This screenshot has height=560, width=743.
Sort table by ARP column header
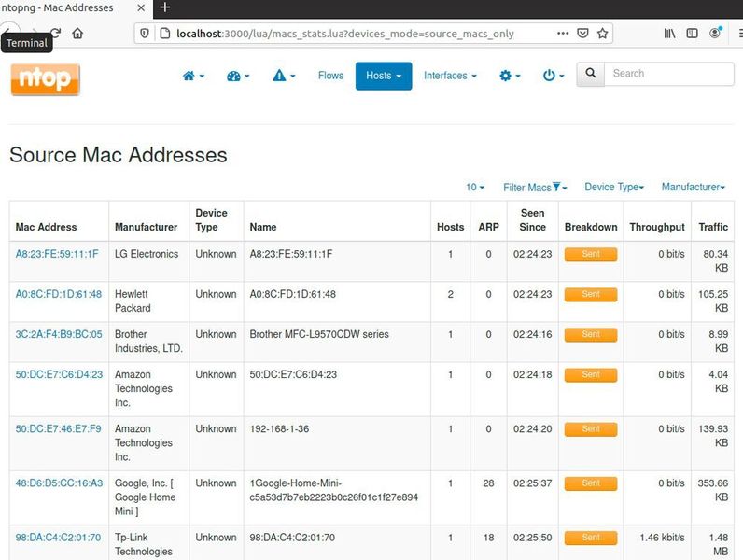tap(488, 227)
